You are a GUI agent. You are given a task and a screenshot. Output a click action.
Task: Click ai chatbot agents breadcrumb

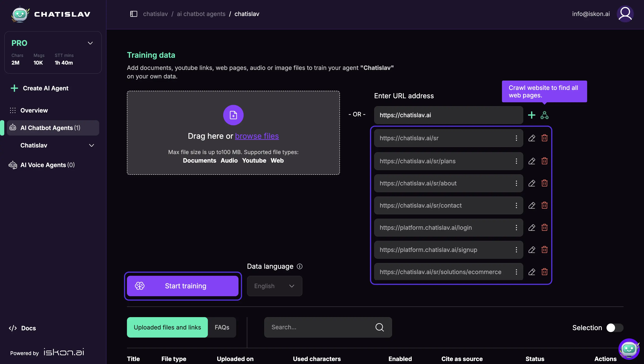[201, 14]
